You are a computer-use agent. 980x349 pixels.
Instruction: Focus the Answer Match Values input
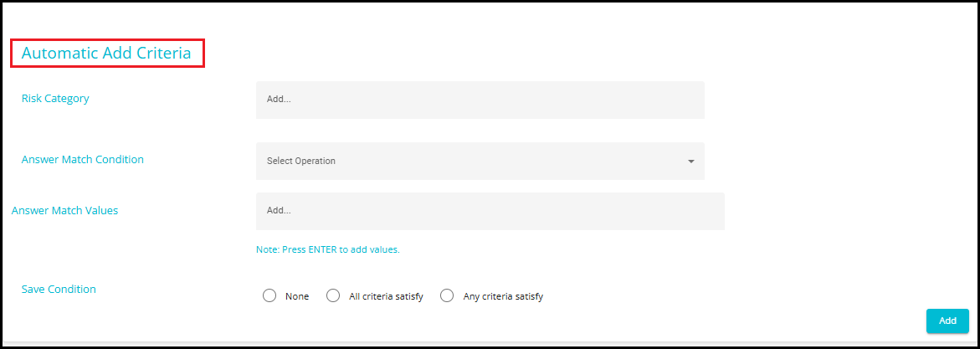[x=490, y=211]
